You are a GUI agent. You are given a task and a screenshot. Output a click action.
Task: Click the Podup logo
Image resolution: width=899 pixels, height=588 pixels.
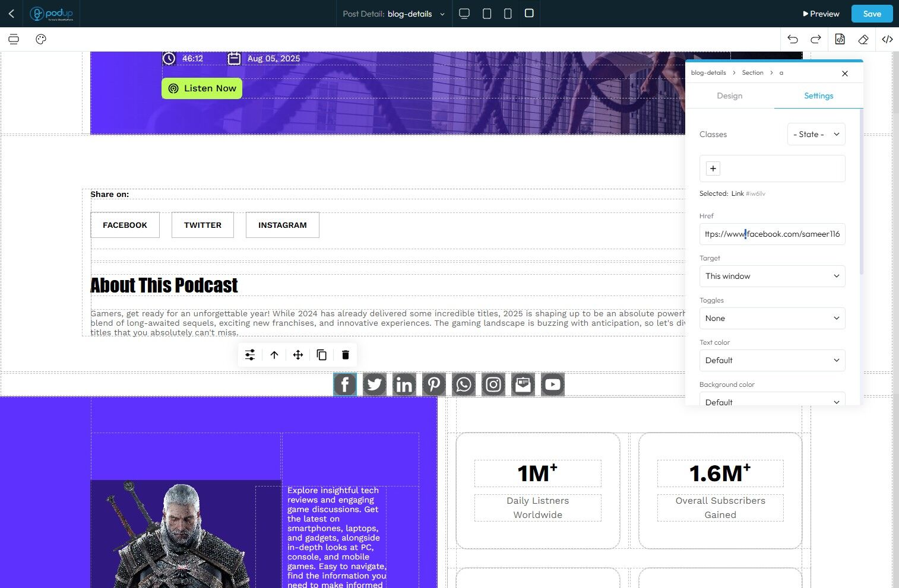point(52,14)
